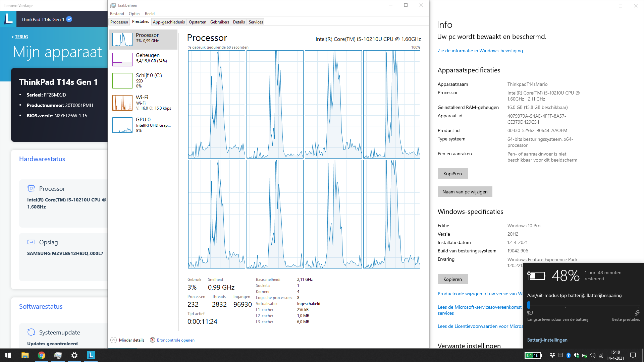This screenshot has width=644, height=362.
Task: Click the Systeemupdate refresh icon
Action: 31,332
